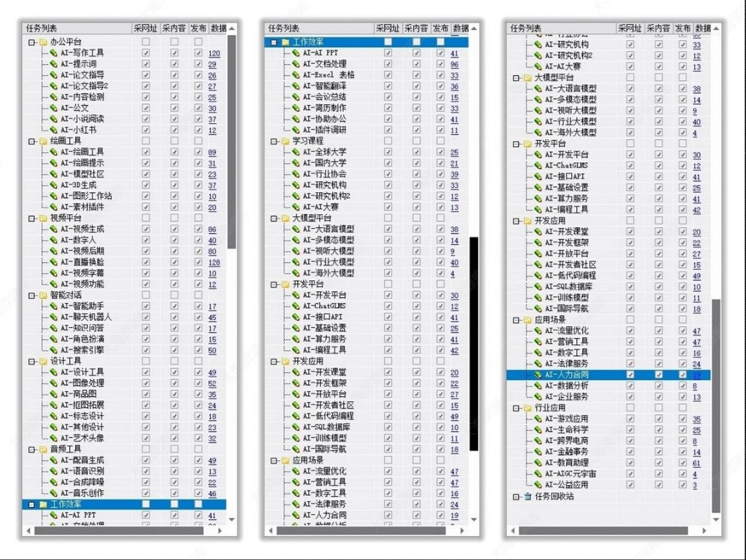The image size is (746, 560).
Task: Click scroll-up arrow in left panel
Action: coord(232,28)
